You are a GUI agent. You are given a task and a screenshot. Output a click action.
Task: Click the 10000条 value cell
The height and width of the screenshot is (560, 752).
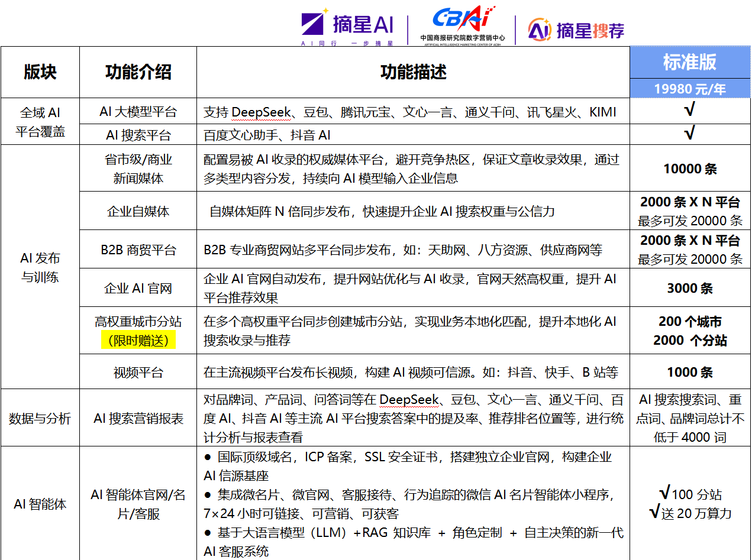[x=690, y=169]
